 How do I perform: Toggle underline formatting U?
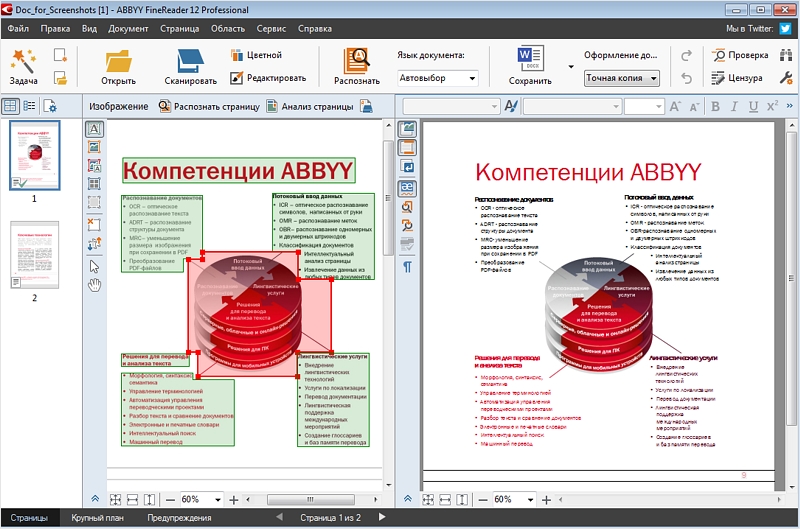pos(753,106)
